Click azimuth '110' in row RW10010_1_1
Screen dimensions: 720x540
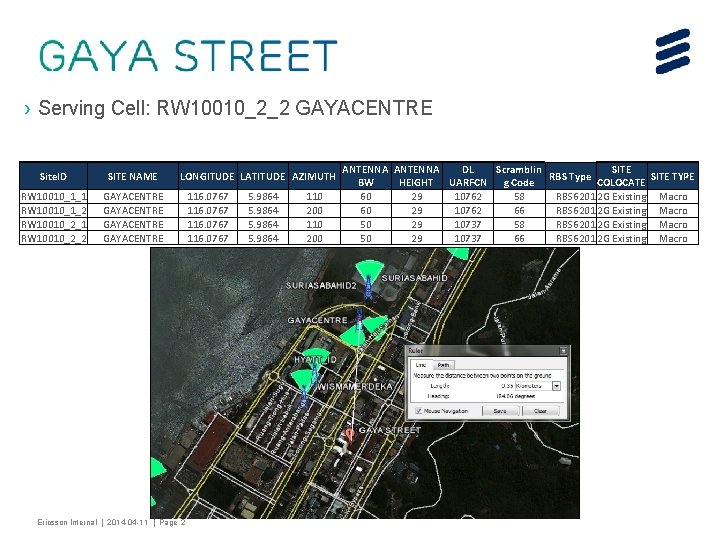pyautogui.click(x=314, y=197)
